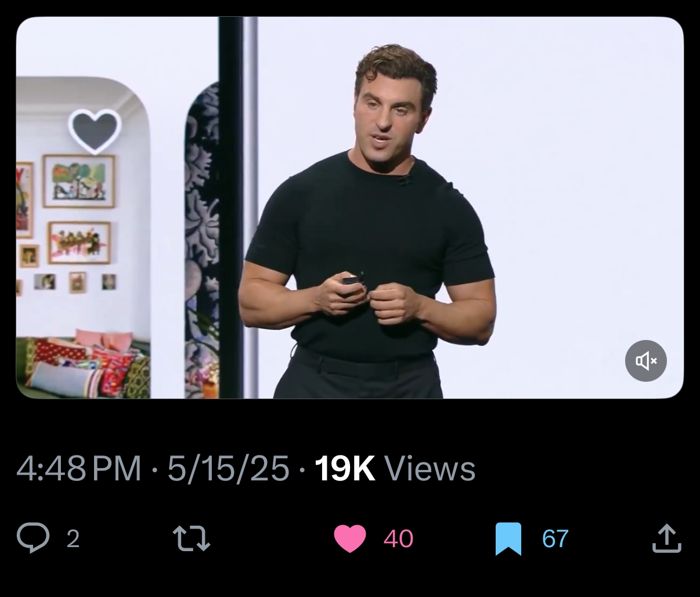Viewport: 700px width, 597px height.
Task: Click the clicker remote in presenter's hands
Action: 352,280
